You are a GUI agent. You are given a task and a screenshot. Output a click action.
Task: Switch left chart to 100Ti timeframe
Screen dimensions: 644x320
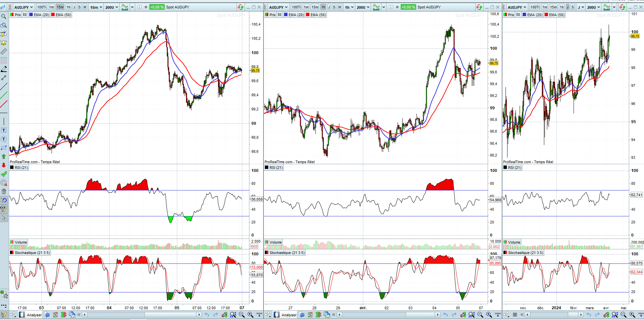coord(41,7)
